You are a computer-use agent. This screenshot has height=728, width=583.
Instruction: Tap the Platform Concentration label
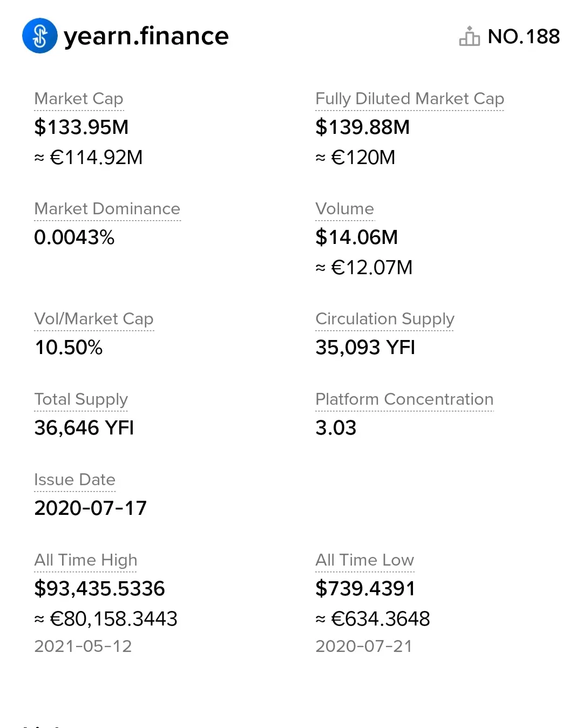(404, 399)
